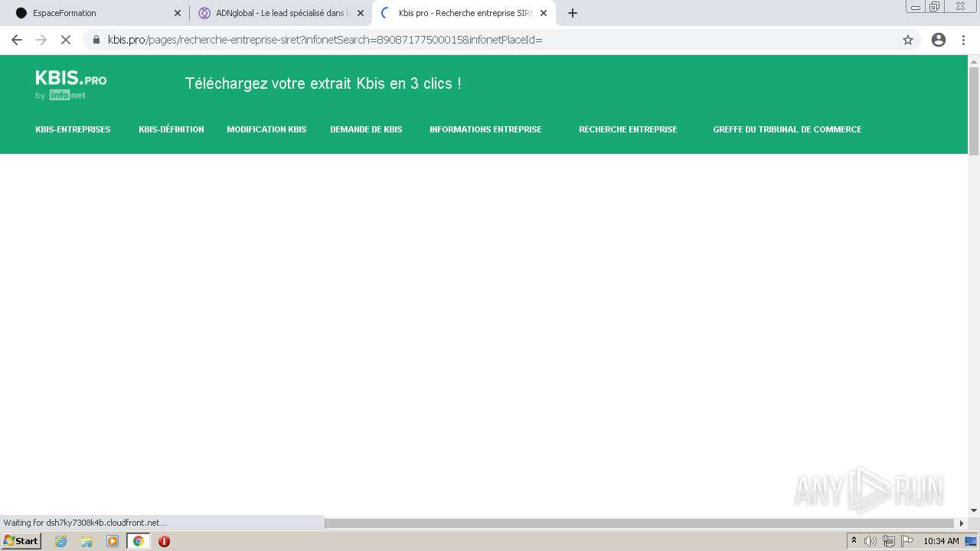Launch Internet Explorer from taskbar
The image size is (980, 551).
[x=61, y=541]
